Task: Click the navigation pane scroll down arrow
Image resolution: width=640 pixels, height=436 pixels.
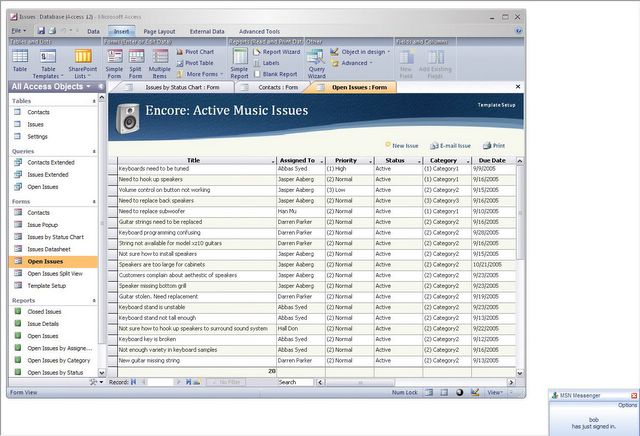Action: click(102, 372)
